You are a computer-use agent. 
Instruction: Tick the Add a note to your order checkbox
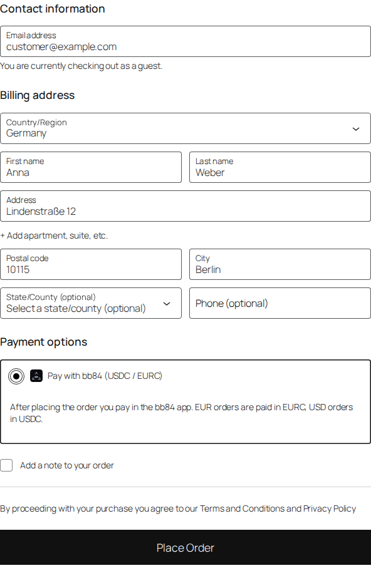click(x=6, y=465)
